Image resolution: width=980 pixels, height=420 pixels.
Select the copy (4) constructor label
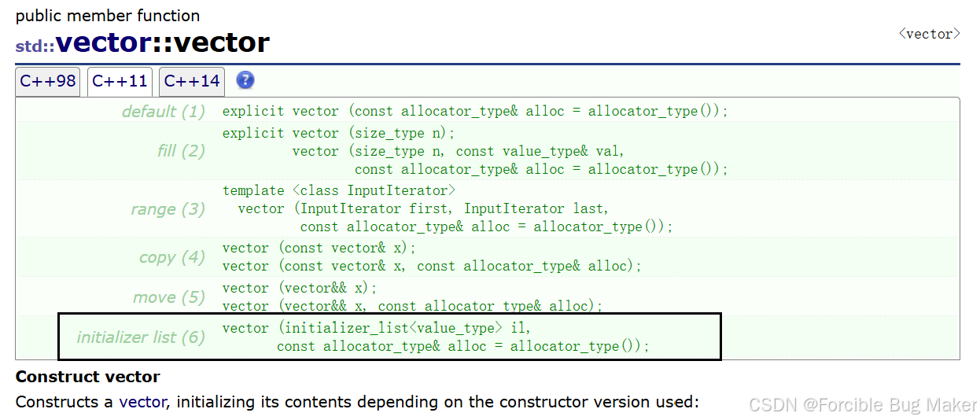click(171, 257)
